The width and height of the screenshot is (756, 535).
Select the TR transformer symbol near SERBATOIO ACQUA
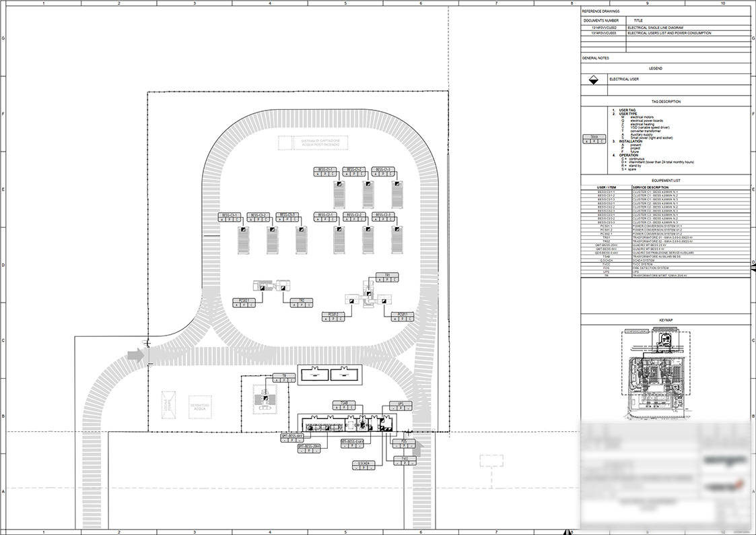point(266,398)
